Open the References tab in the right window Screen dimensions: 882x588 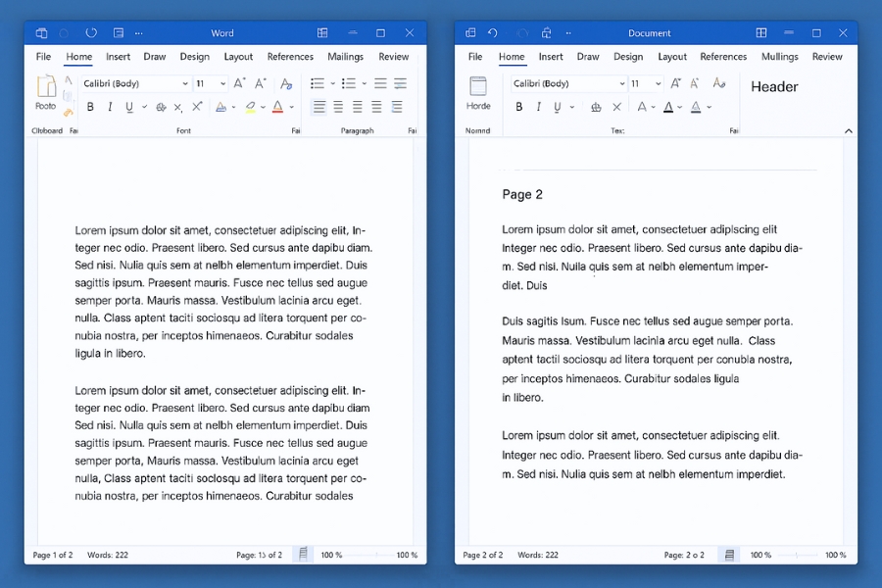point(723,56)
